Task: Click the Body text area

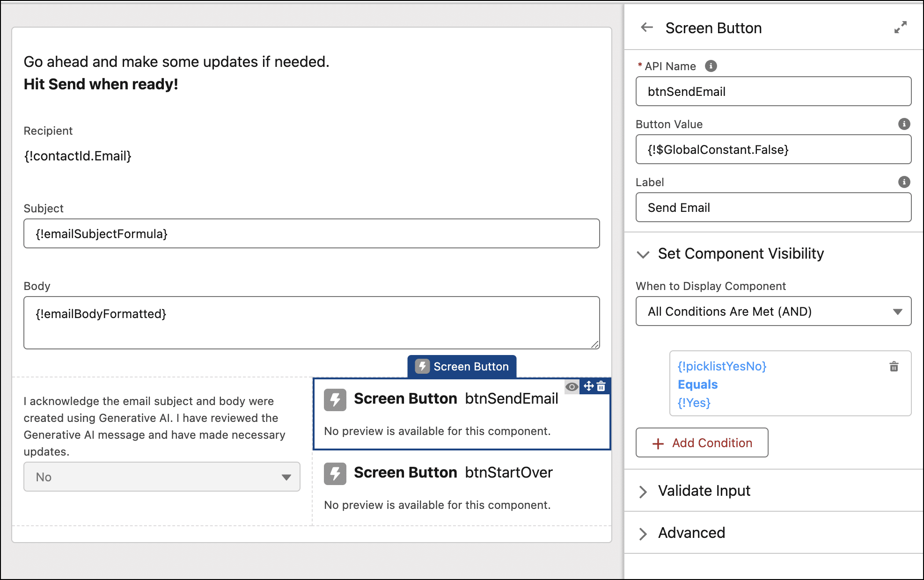Action: pos(311,322)
